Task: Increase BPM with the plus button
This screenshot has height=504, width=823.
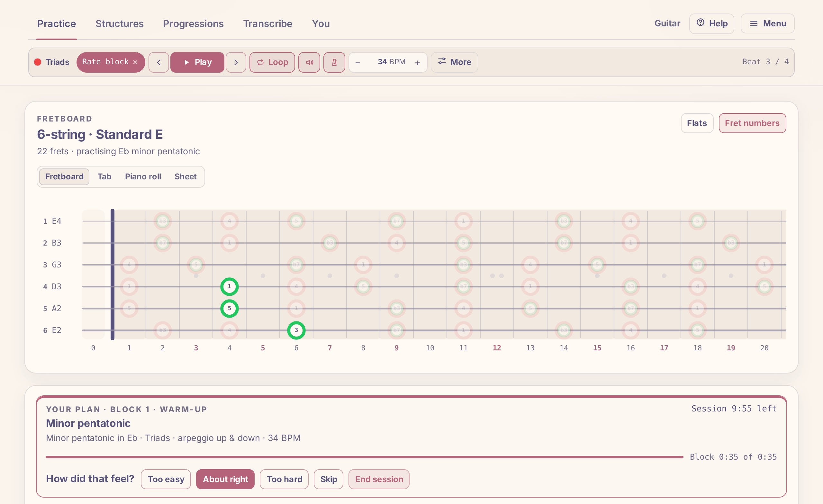Action: point(418,62)
